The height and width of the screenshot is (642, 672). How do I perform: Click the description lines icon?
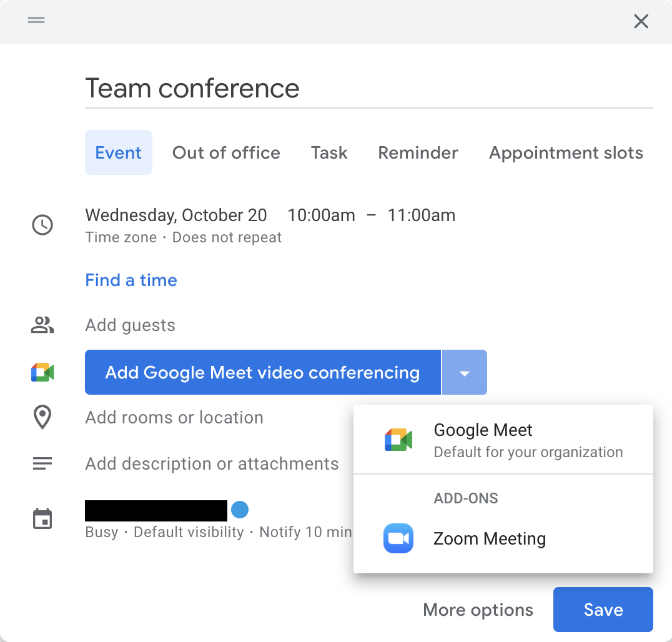(42, 463)
